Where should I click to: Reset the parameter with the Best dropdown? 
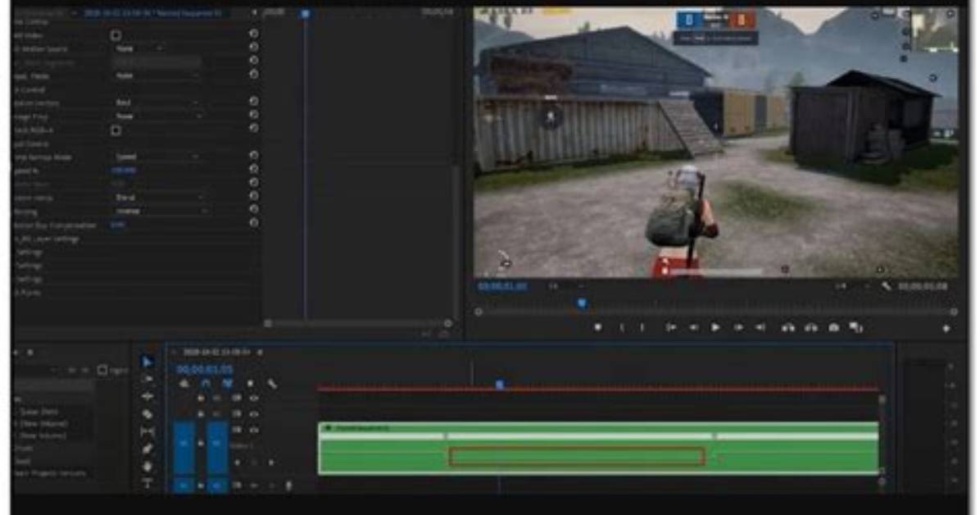254,102
